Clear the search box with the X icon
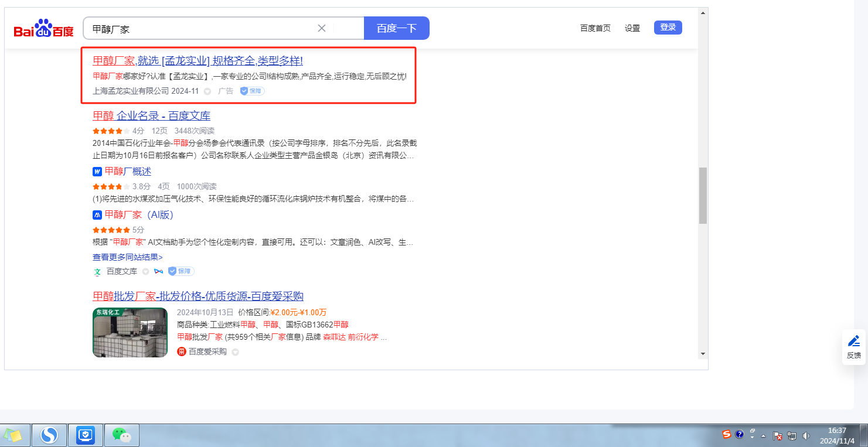 pos(321,28)
